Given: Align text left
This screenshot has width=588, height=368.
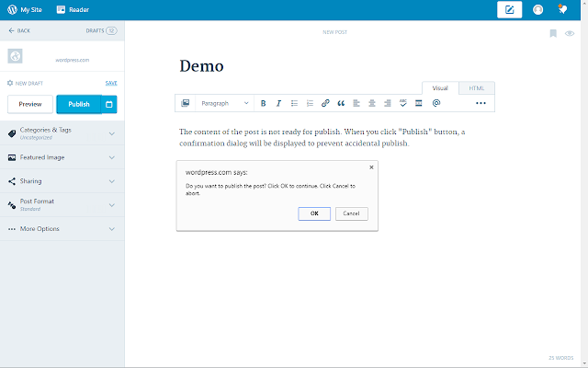Looking at the screenshot, I should point(356,103).
